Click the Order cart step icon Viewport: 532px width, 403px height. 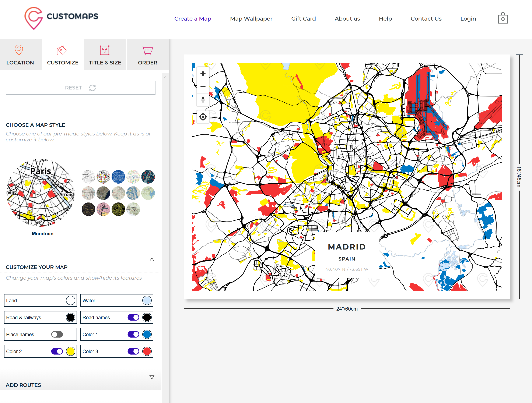147,50
